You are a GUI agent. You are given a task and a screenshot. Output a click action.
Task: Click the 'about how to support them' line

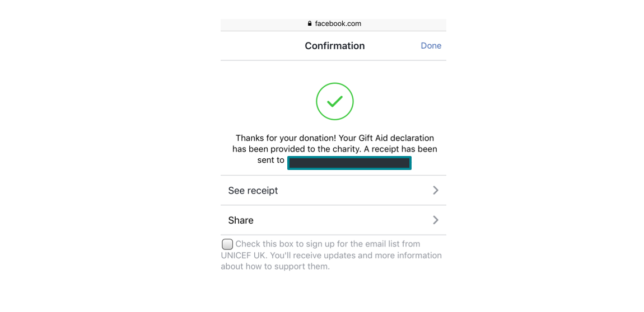click(x=275, y=267)
